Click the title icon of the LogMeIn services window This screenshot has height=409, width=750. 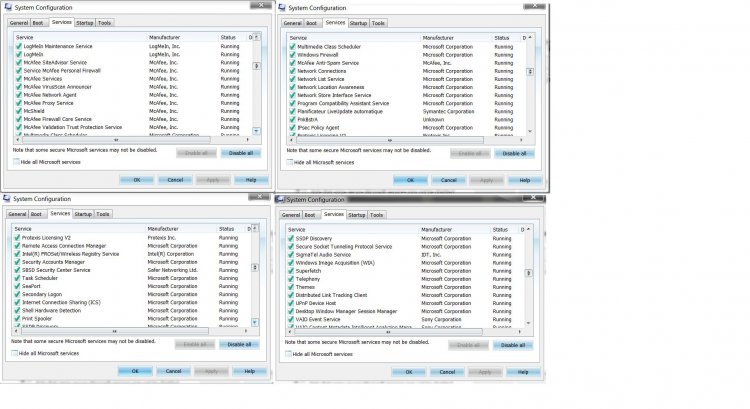8,7
